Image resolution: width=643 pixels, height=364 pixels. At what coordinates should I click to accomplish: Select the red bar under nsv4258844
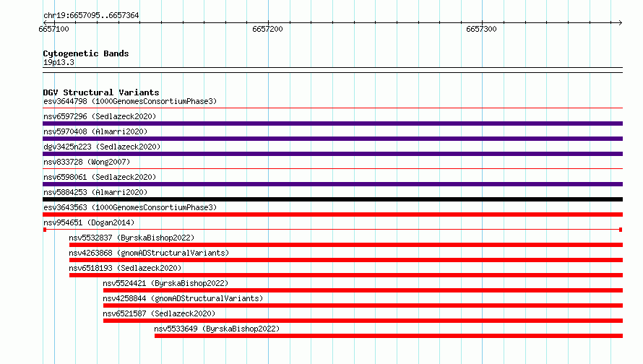[x=363, y=305]
